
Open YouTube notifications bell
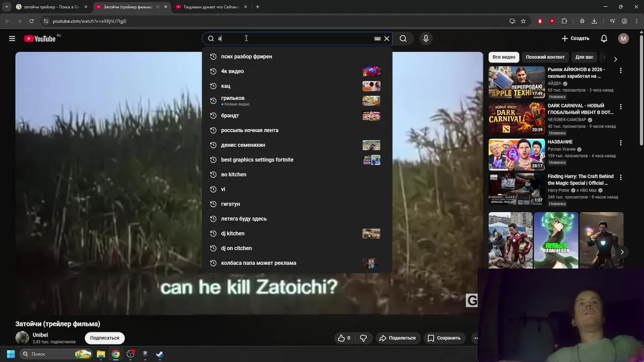[x=604, y=39]
